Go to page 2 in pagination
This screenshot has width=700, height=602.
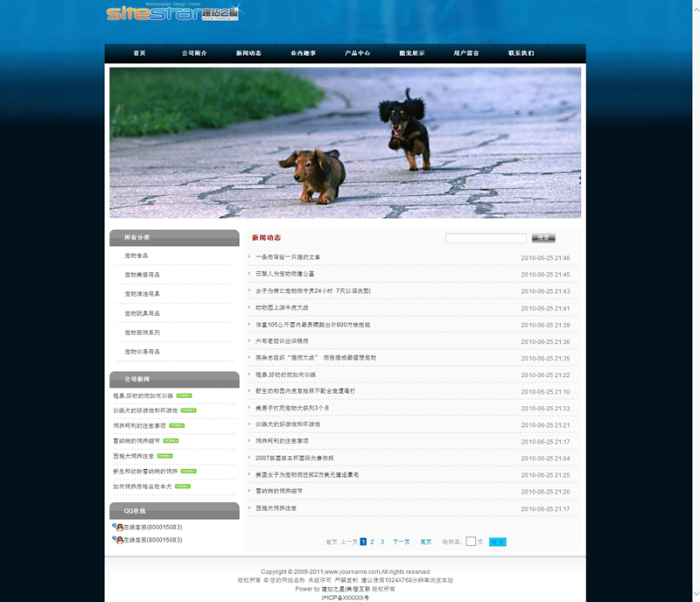pos(372,542)
